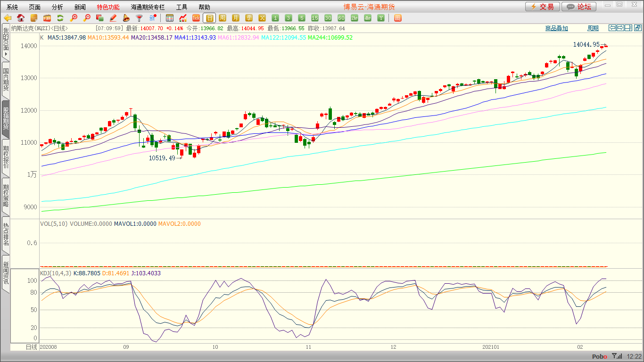Viewport: 644px width, 362px height.
Task: Select 4hr period button
Action: click(x=368, y=18)
